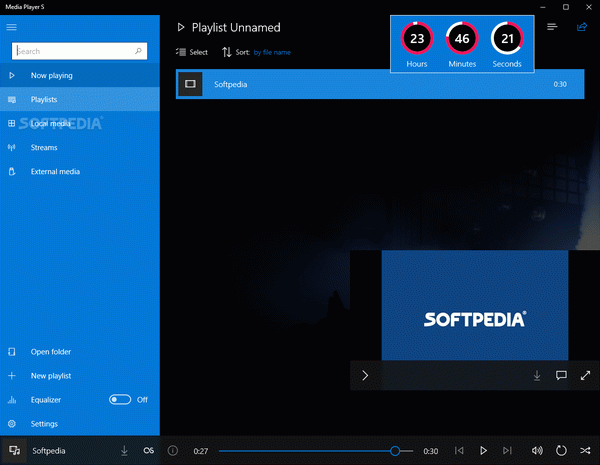Click the total time 0:30 in playback bar

coord(430,451)
